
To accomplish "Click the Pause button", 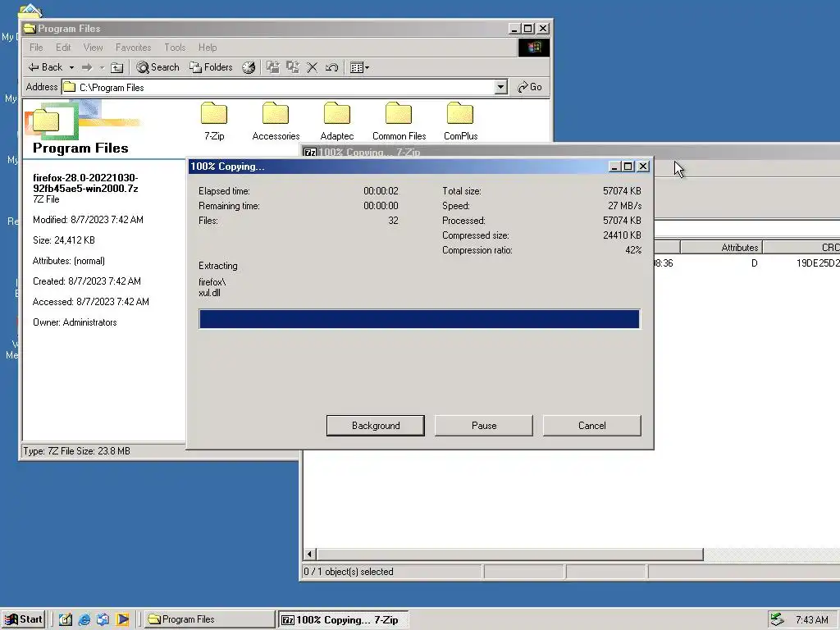I will click(484, 426).
